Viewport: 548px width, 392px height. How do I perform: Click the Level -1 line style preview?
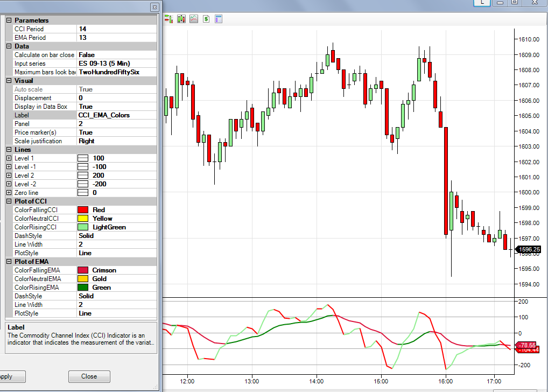point(83,167)
